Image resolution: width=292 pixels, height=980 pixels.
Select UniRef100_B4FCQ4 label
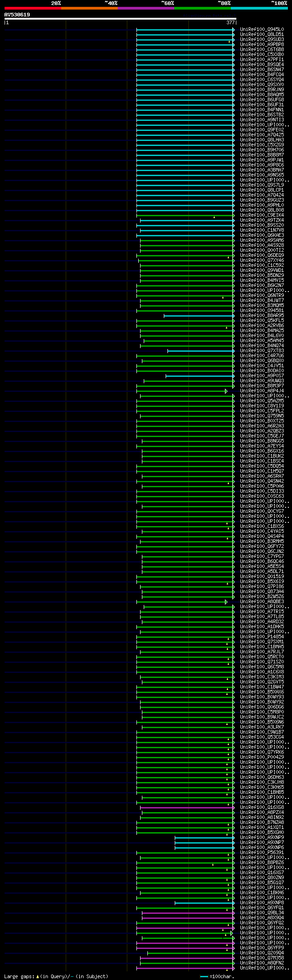pyautogui.click(x=262, y=74)
